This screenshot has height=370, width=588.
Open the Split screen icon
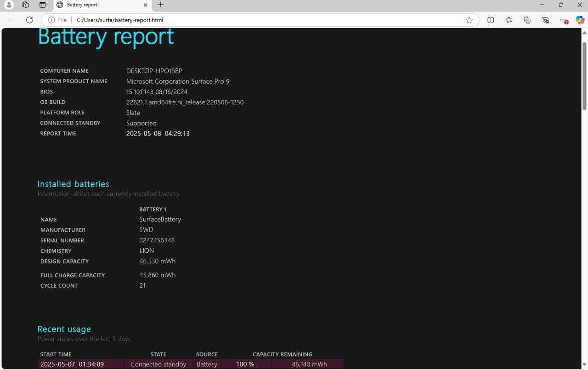pyautogui.click(x=491, y=20)
